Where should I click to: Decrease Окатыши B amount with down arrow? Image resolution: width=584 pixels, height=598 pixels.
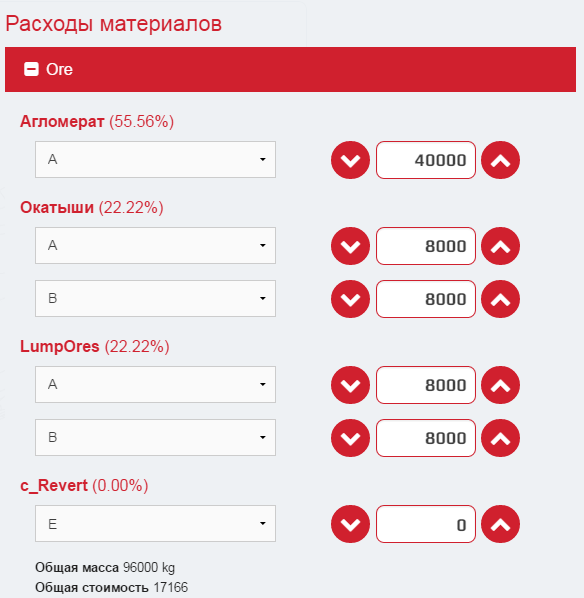click(350, 299)
